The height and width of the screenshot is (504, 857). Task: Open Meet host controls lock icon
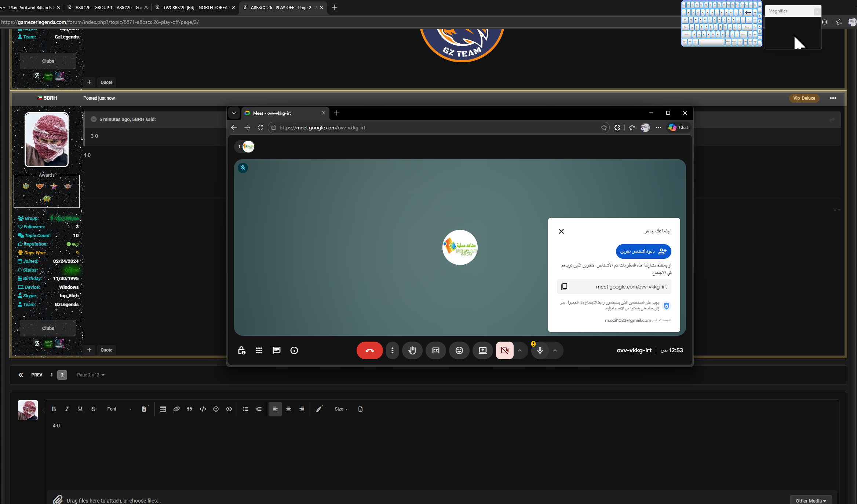click(x=241, y=350)
